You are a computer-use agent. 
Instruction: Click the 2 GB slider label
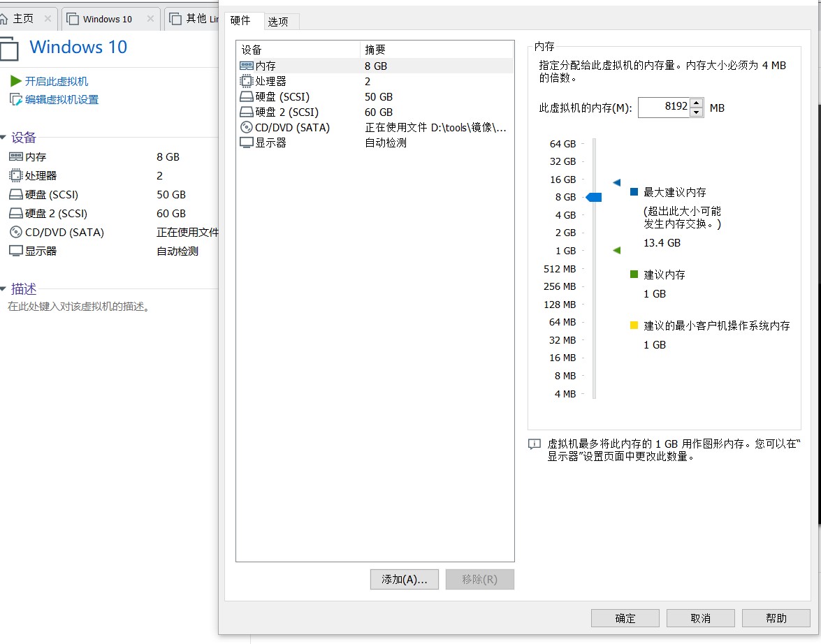tap(565, 233)
